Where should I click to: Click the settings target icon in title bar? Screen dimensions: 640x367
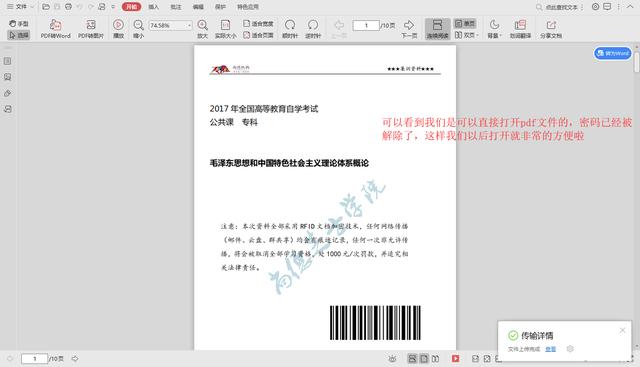pos(596,7)
